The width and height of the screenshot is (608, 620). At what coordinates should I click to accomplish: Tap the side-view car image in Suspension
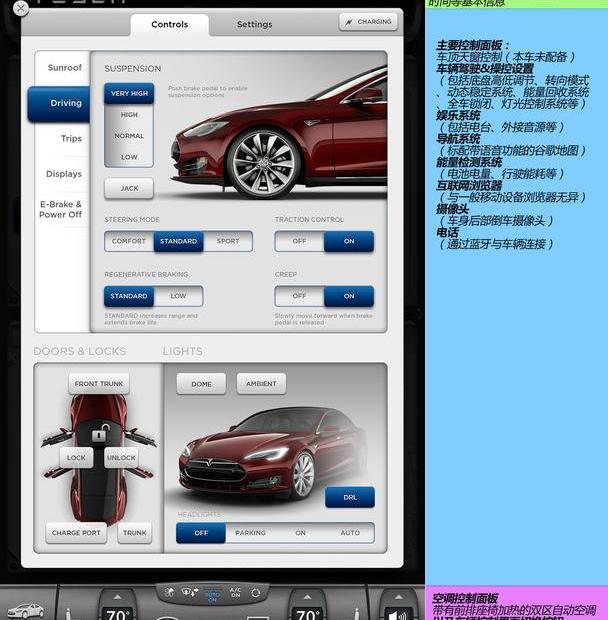click(279, 134)
